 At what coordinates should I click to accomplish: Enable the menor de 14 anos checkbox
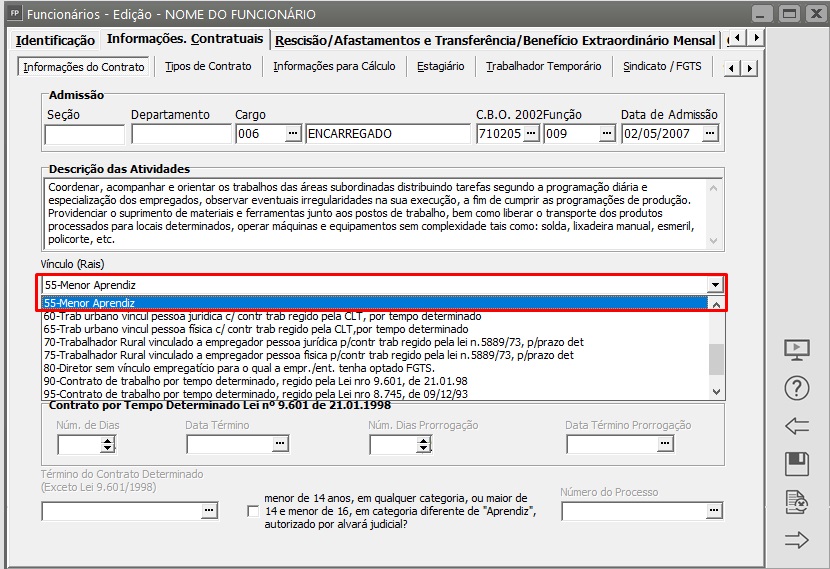(253, 511)
